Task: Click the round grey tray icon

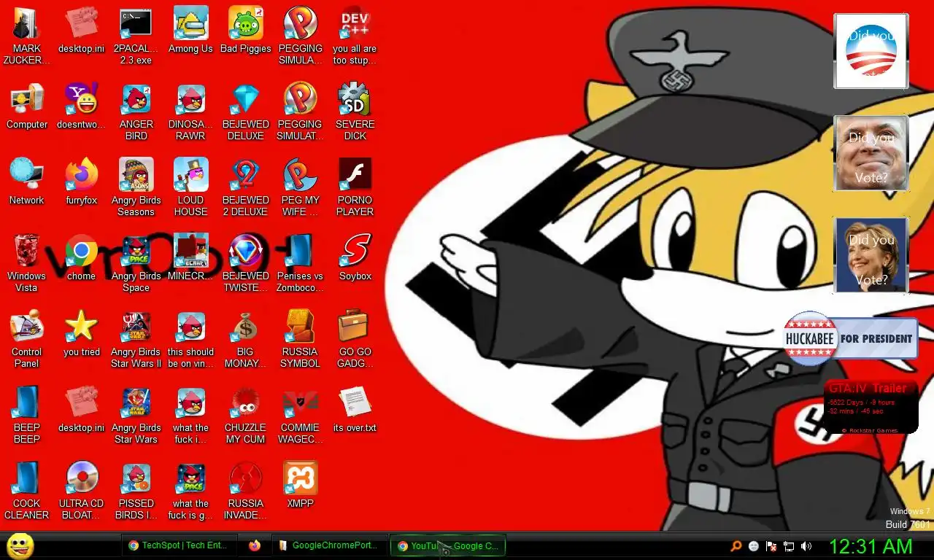Action: (x=754, y=545)
